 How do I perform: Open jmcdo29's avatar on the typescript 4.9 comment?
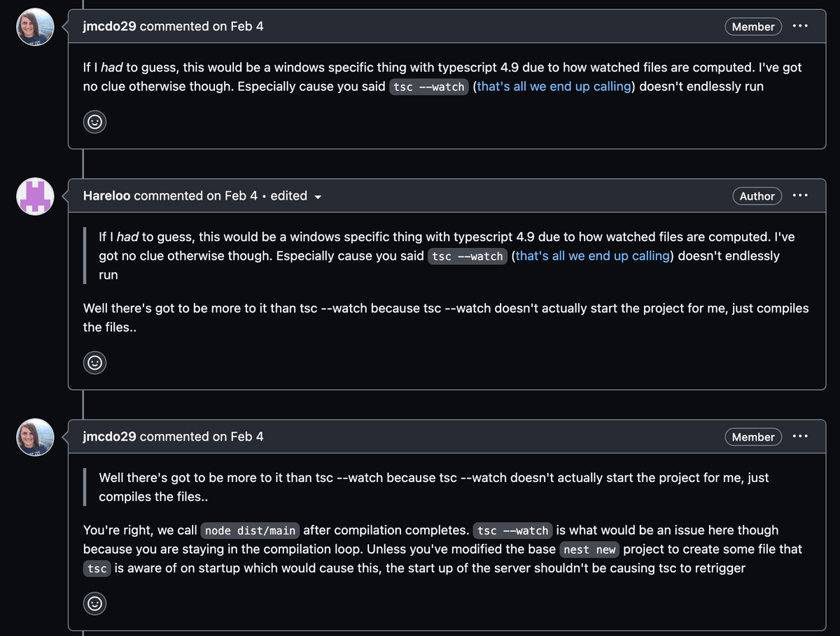(x=35, y=27)
